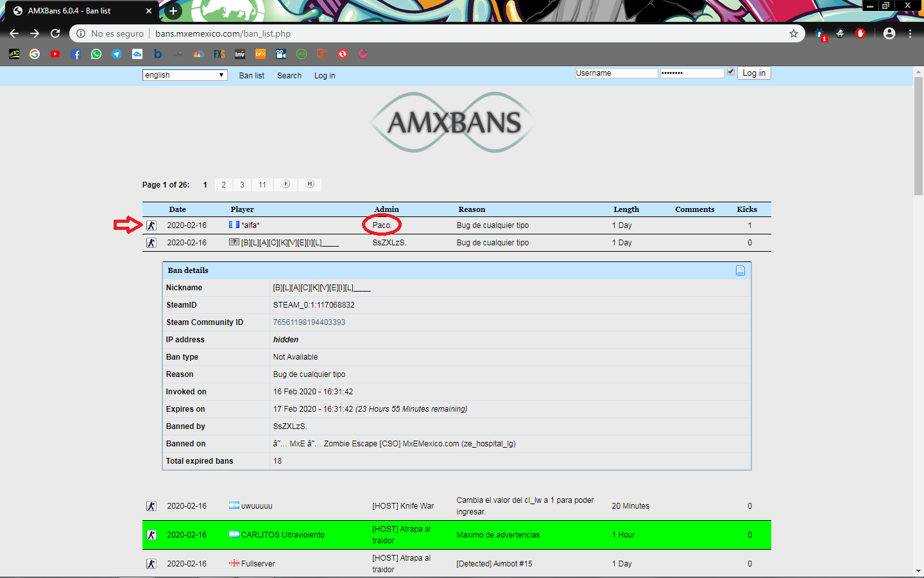Click the AMXBANS logo
924x578 pixels.
tap(453, 122)
